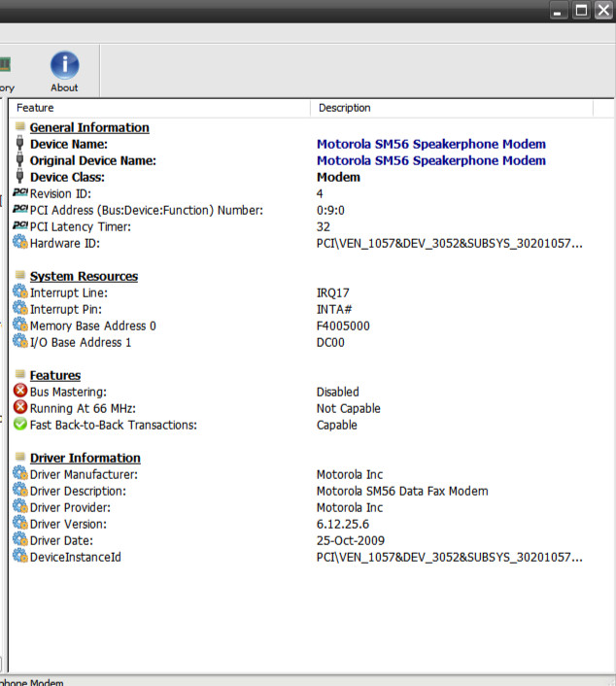616x686 pixels.
Task: Click the red X icon beside Running At 66 MHz
Action: (20, 408)
